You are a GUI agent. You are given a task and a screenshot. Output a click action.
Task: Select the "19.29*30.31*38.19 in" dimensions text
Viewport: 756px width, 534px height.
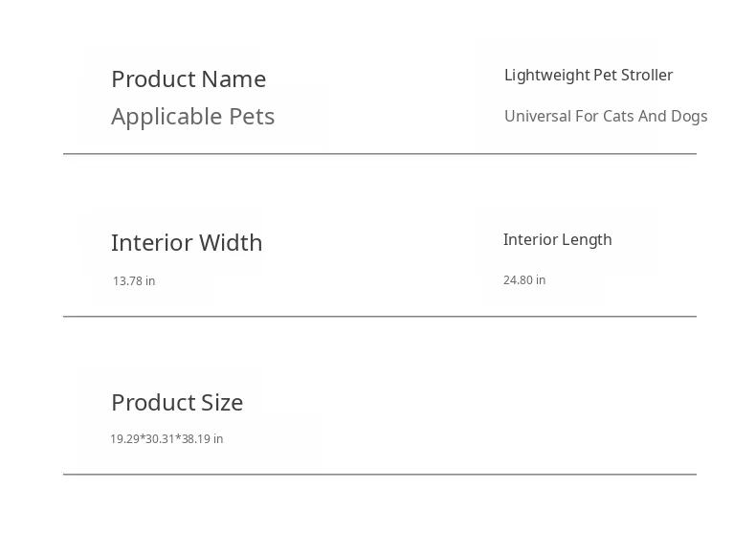point(167,438)
